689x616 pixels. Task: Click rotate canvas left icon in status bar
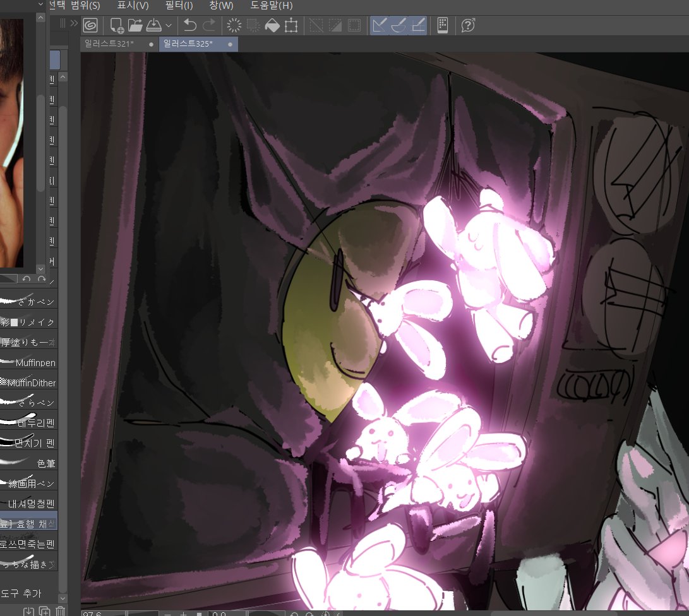coord(295,614)
